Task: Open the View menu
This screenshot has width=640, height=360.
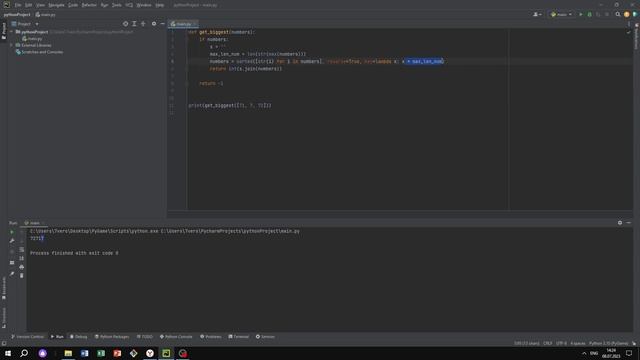Action: [40, 5]
